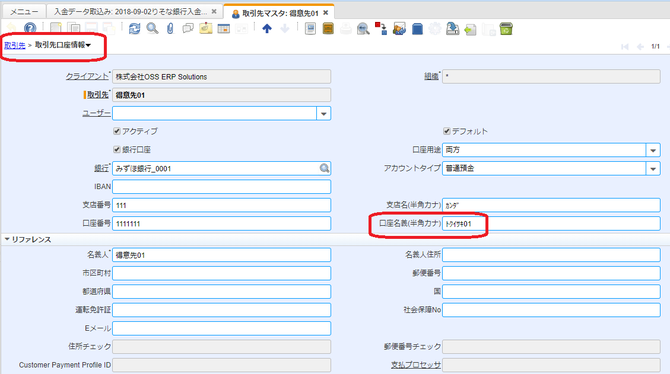Click the 名義人 field with 得意先01

221,255
